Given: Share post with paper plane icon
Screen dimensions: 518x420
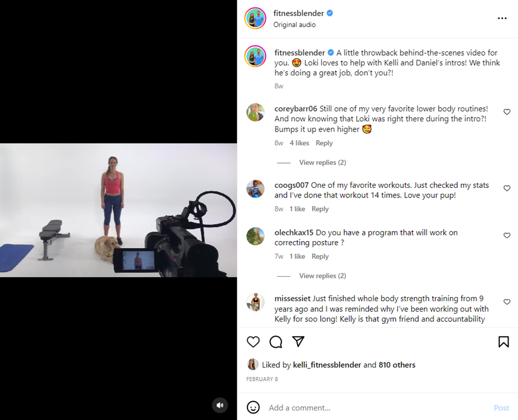Looking at the screenshot, I should (x=299, y=341).
